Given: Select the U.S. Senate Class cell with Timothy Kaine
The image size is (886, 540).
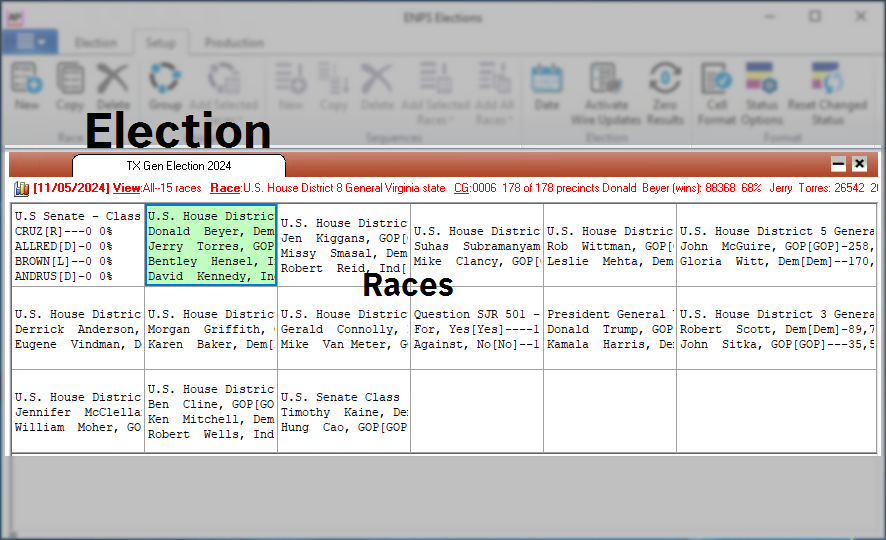Looking at the screenshot, I should tap(344, 411).
